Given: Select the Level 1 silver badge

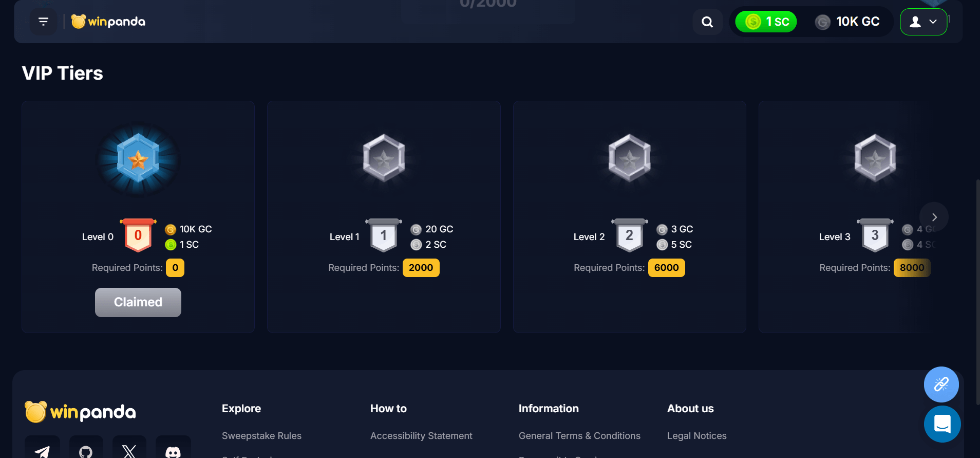Looking at the screenshot, I should click(384, 158).
